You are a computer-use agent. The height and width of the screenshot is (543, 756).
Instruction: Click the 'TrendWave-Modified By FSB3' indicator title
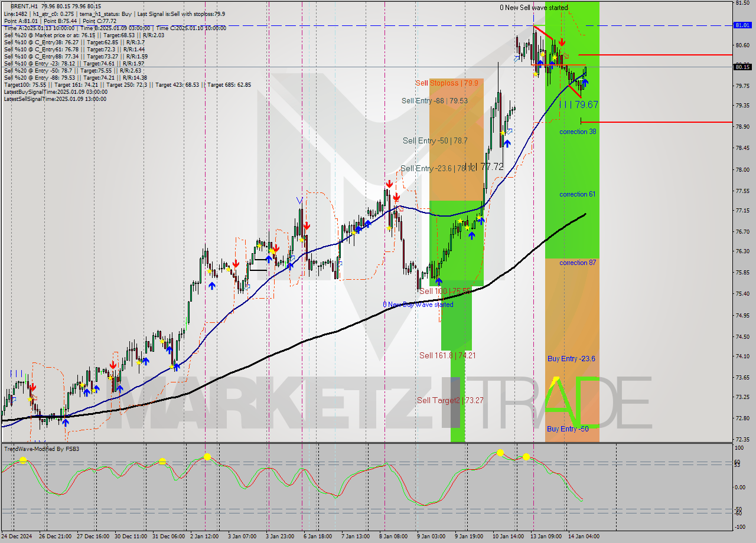[x=41, y=449]
